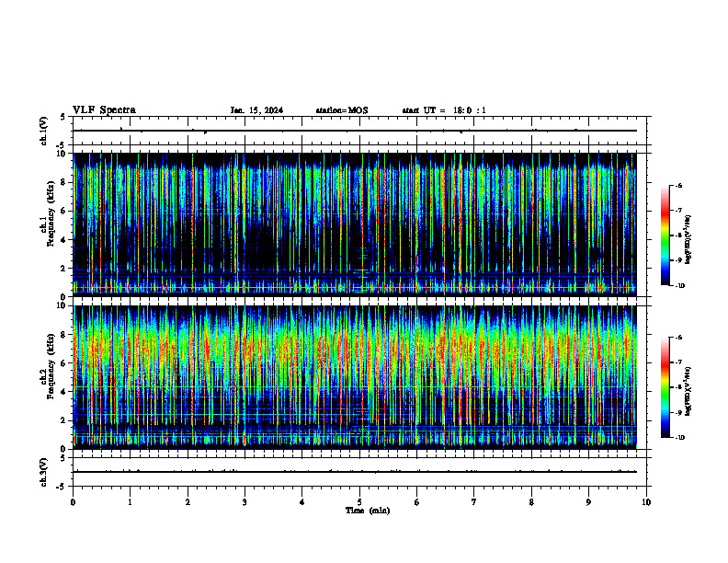Click the "station=MOS" header label
The image size is (728, 563).
coord(342,110)
